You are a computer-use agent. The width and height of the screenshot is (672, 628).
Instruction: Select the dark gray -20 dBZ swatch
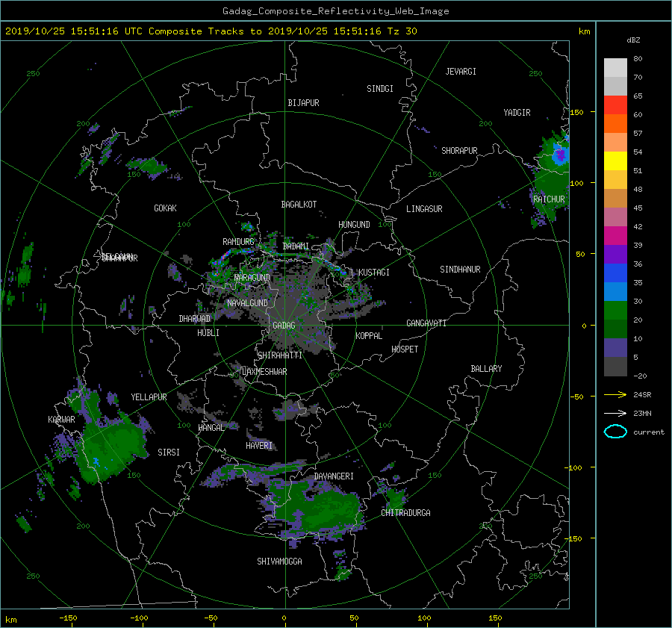615,366
